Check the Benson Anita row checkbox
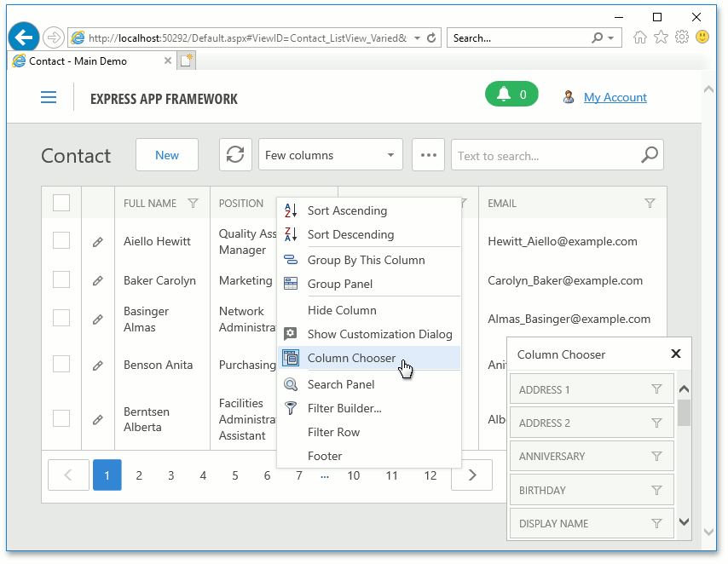The width and height of the screenshot is (728, 564). click(61, 364)
